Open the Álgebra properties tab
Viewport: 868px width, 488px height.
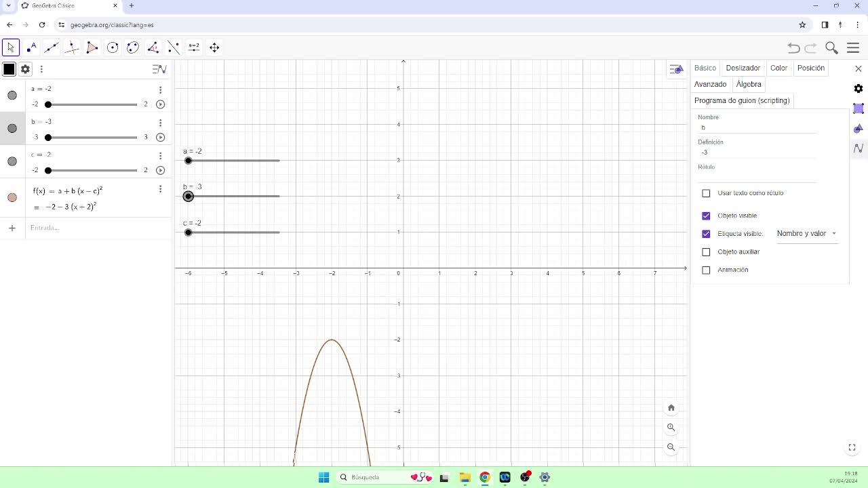[x=749, y=84]
